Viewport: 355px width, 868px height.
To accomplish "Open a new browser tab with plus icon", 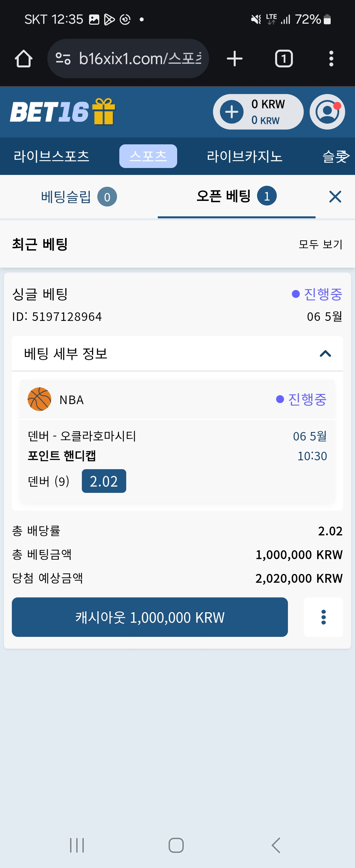I will coord(234,59).
